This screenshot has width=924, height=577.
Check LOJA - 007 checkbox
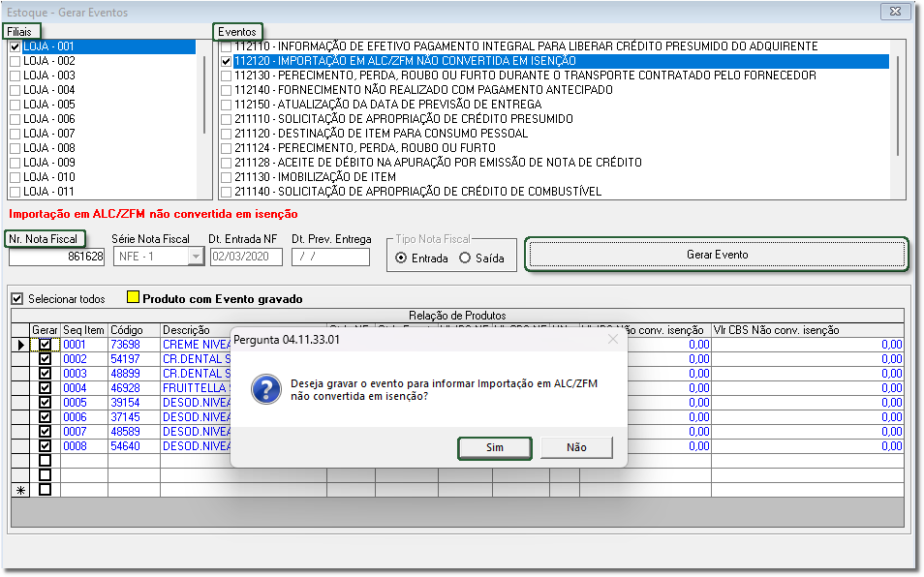pos(15,134)
